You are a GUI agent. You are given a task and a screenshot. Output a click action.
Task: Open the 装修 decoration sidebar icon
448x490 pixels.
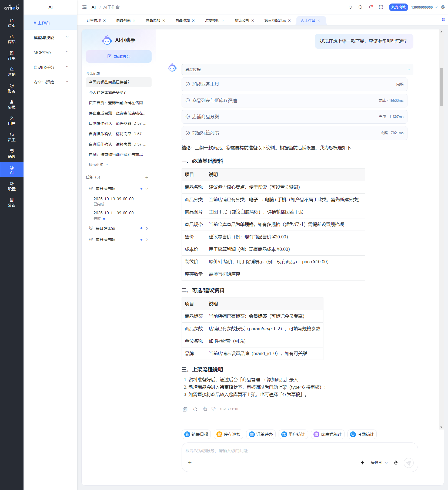point(12,154)
